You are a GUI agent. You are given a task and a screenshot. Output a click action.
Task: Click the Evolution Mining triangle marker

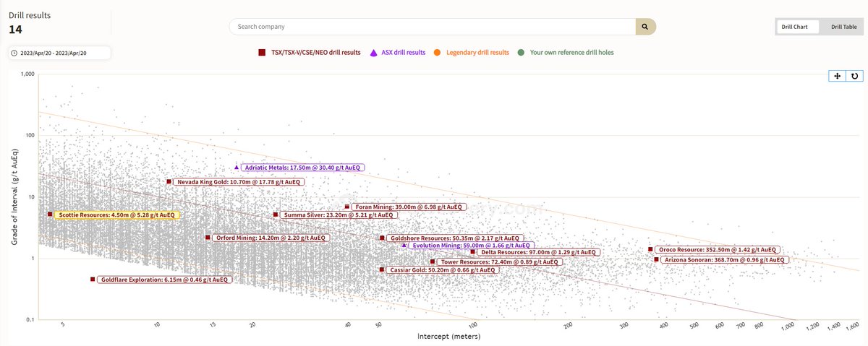click(404, 246)
